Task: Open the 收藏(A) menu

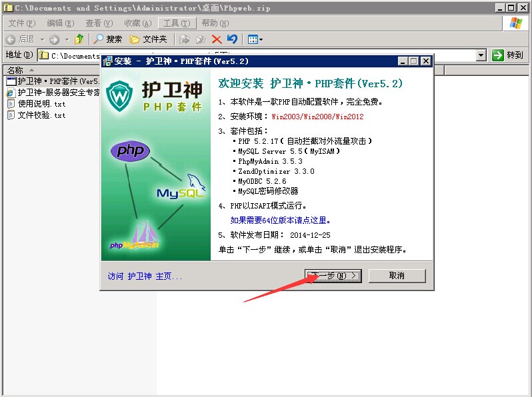Action: point(138,23)
